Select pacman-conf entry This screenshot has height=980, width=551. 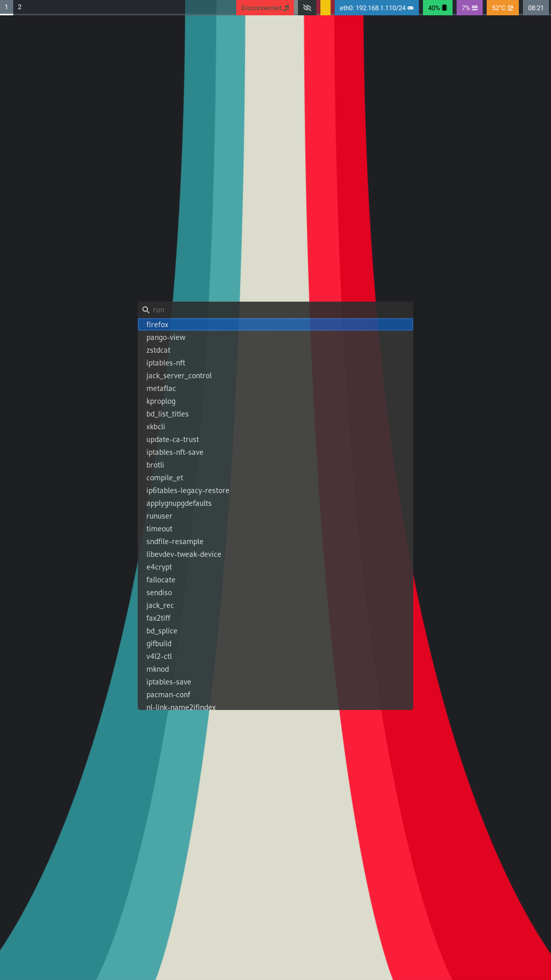pyautogui.click(x=275, y=695)
